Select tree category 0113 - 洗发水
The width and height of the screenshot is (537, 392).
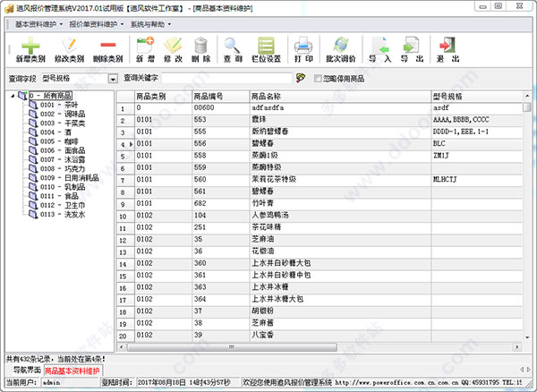[63, 214]
